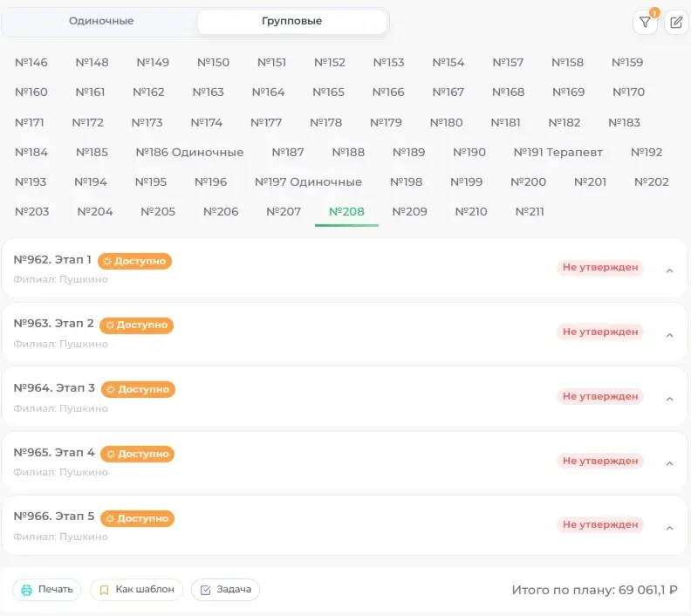Click Филиал: Пушкино under Этап 3
Screen dimensions: 691x616
pos(60,408)
